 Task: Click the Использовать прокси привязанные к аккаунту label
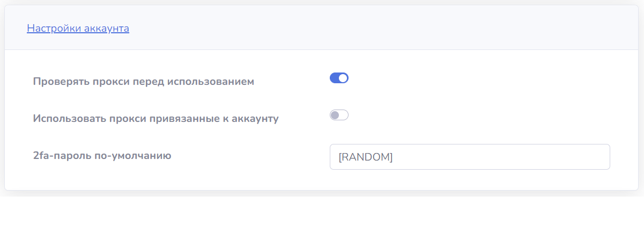pos(156,118)
